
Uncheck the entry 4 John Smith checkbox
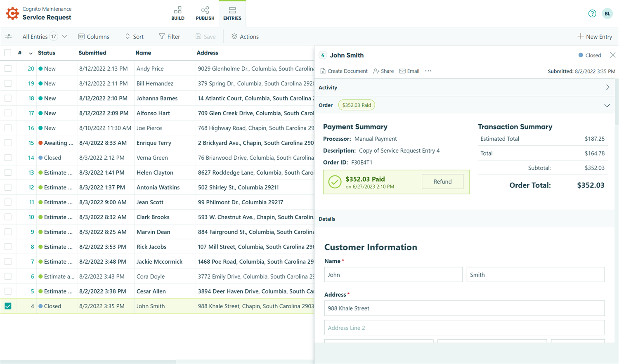8,306
